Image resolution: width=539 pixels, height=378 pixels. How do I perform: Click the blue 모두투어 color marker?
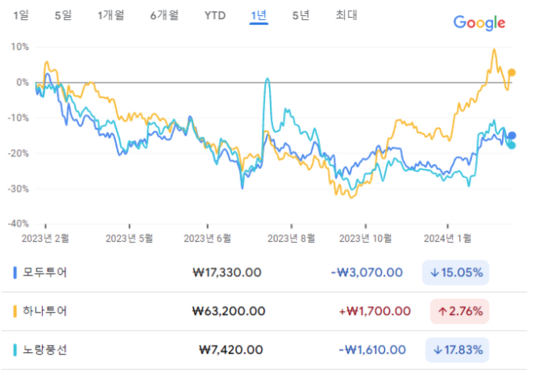15,273
